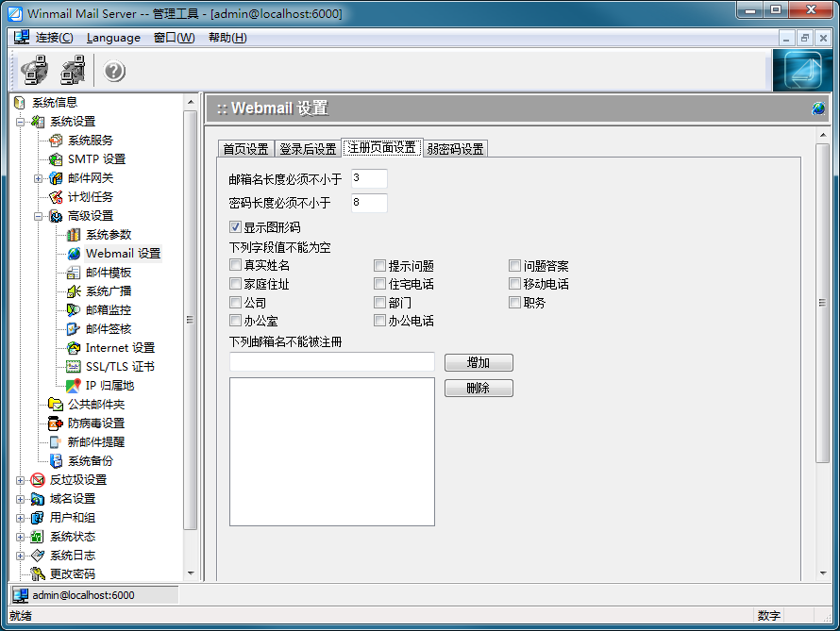Expand the 反垃圾设置 tree node
The image size is (840, 631).
pos(20,479)
